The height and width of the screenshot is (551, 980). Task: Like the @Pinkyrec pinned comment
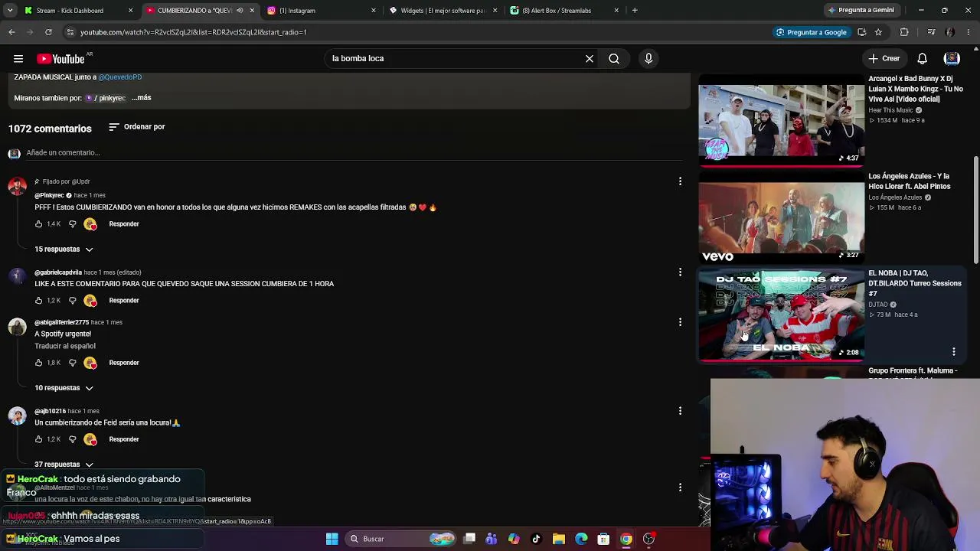pos(38,224)
